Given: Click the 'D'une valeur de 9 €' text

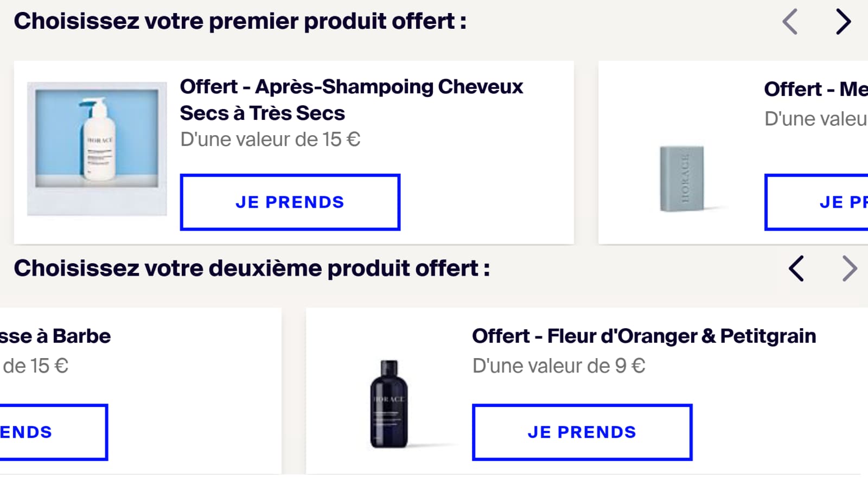Looking at the screenshot, I should click(x=559, y=366).
